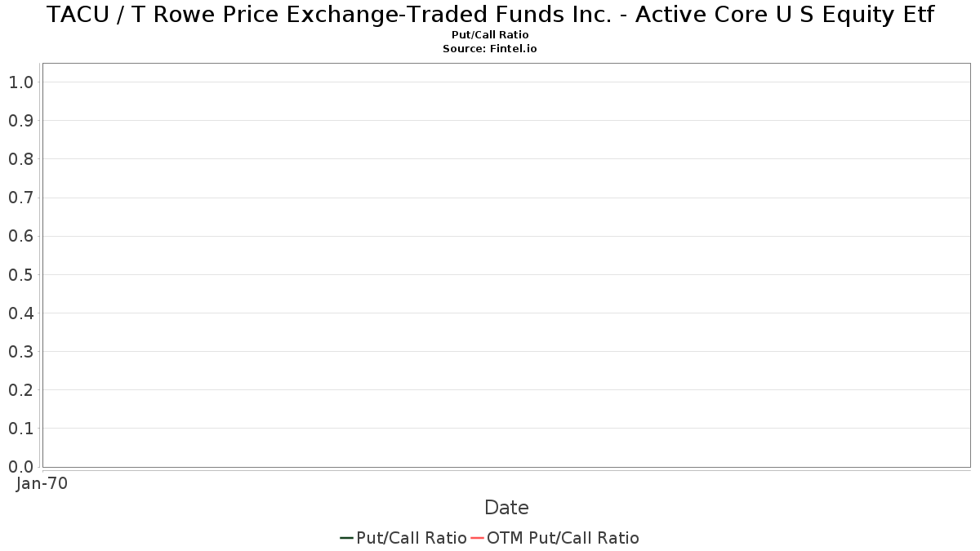This screenshot has width=980, height=551.
Task: Select the 0.6 y-axis tick label
Action: click(x=20, y=236)
